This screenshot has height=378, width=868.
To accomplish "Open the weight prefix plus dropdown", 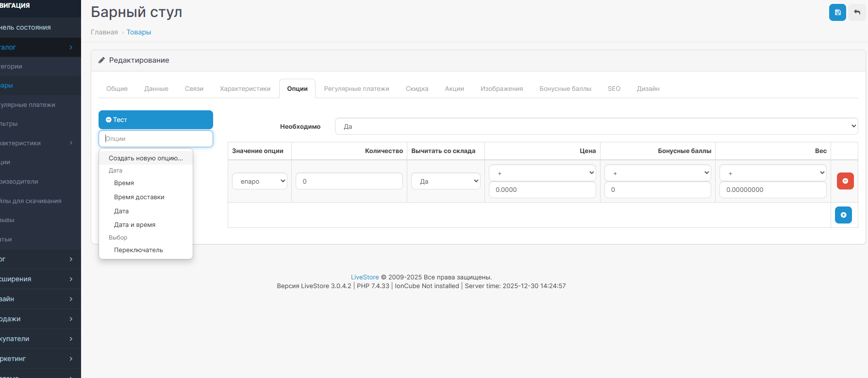I will [772, 173].
